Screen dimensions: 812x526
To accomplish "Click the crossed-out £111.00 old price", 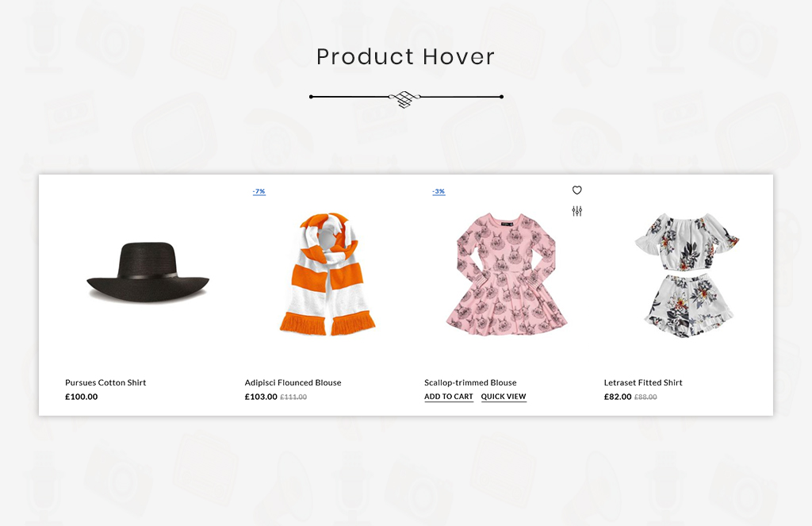I will [x=293, y=397].
